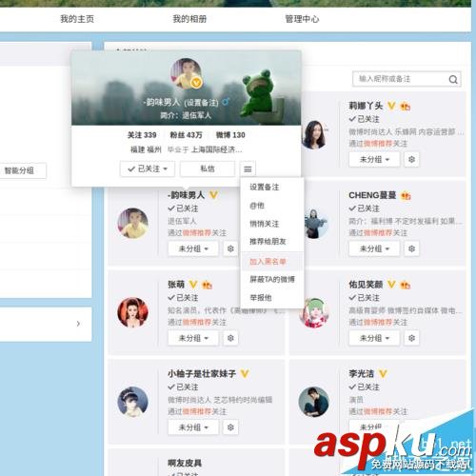Click verified V badge next to 李光洁
Viewport: 476px width, 476px height.
pos(383,374)
